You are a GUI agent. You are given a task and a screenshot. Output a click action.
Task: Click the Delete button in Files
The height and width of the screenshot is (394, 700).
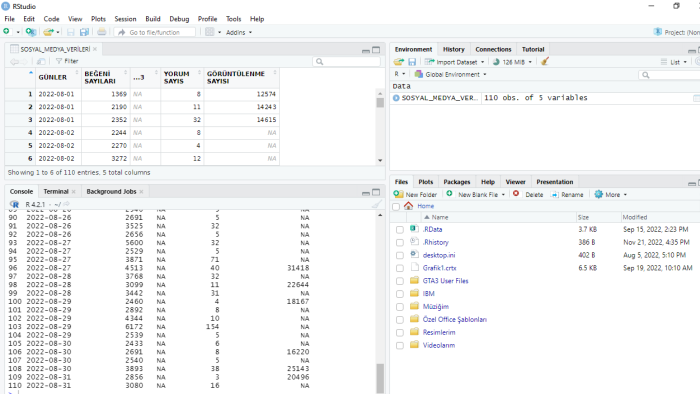click(x=528, y=195)
